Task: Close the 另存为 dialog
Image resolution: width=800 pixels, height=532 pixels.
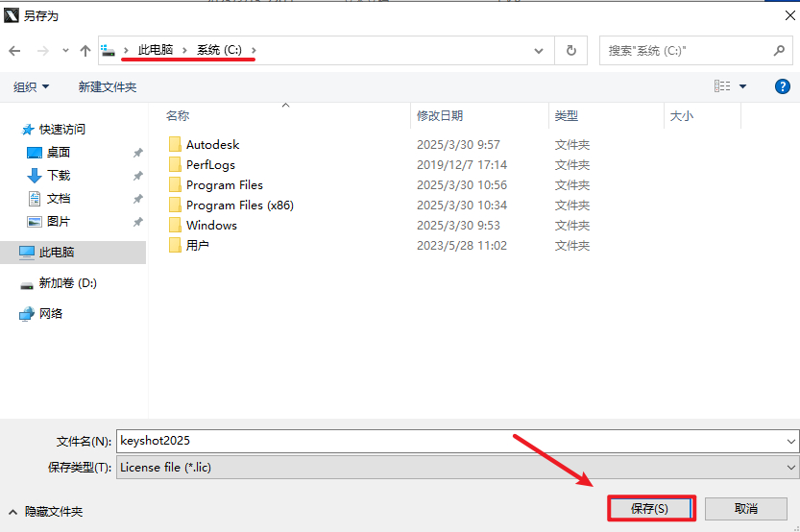Action: (x=789, y=15)
